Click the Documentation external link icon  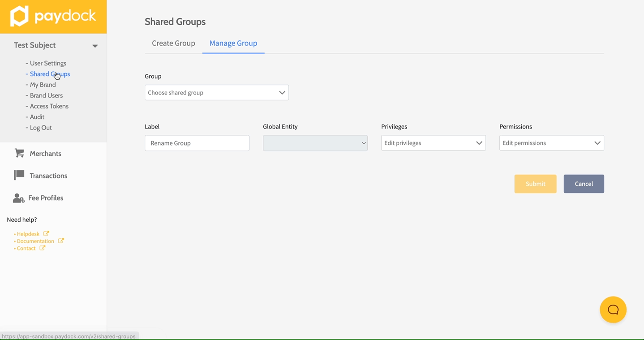61,241
